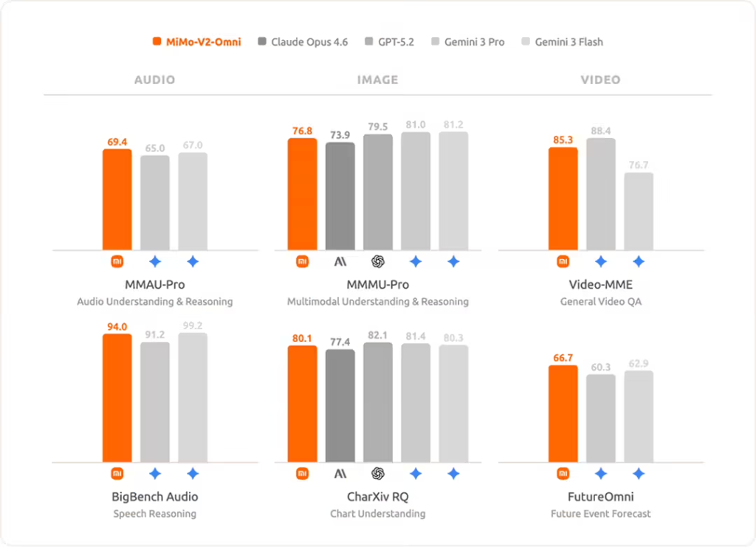
Task: Click the OpenAI icon under MMMU-Pro chart
Action: 377,261
